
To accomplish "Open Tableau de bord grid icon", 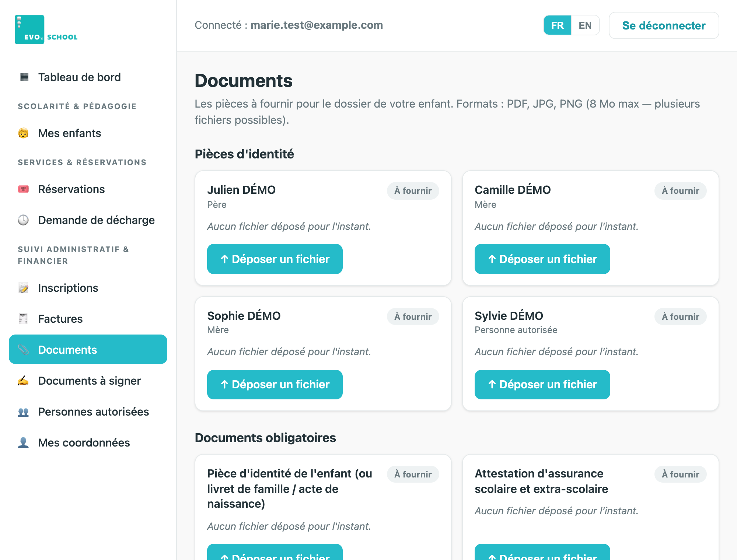I will pyautogui.click(x=24, y=77).
